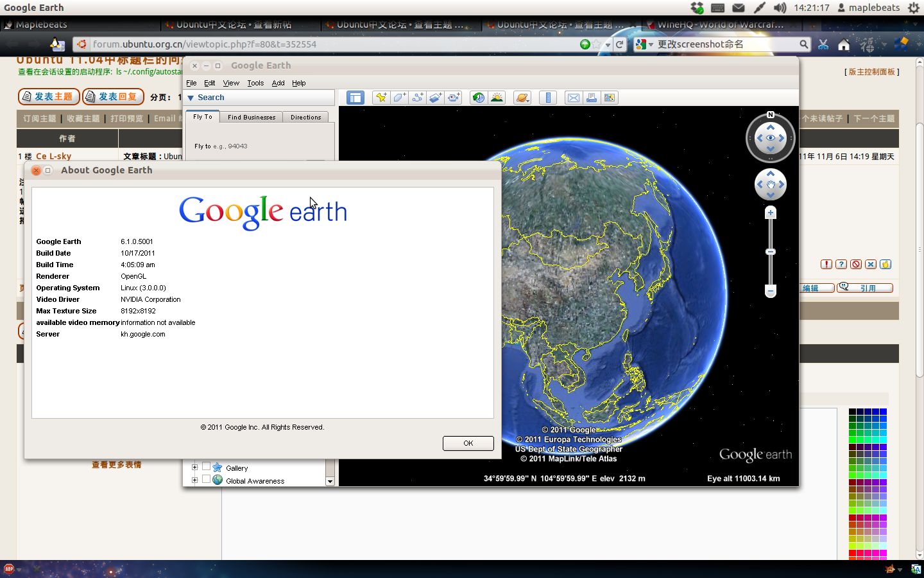
Task: Click the Print icon in Google Earth toolbar
Action: tap(592, 98)
